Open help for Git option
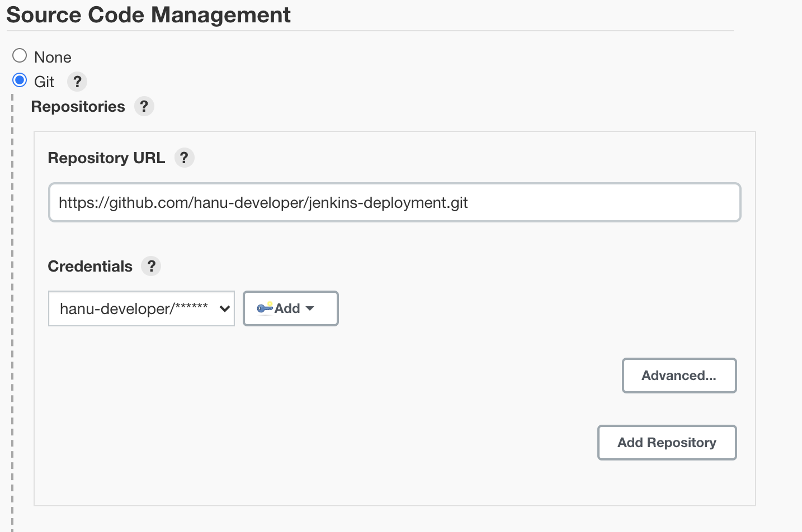Screen dimensions: 802x532 [x=77, y=82]
